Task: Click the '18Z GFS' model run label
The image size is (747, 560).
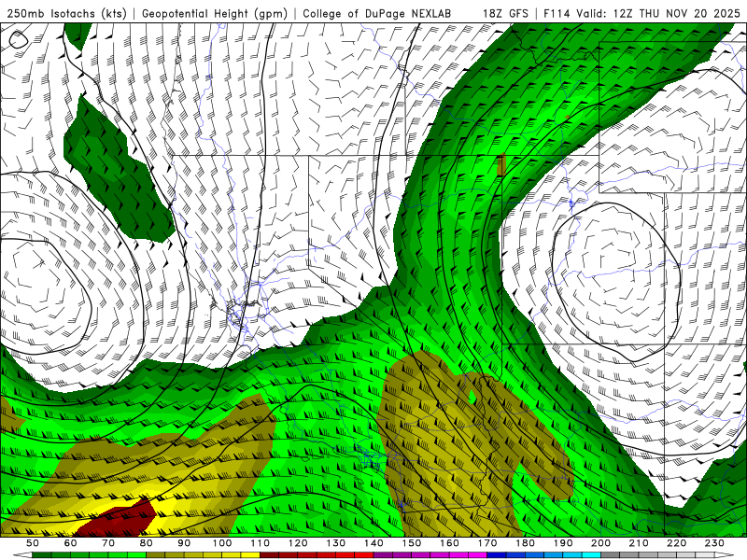Action: 506,13
